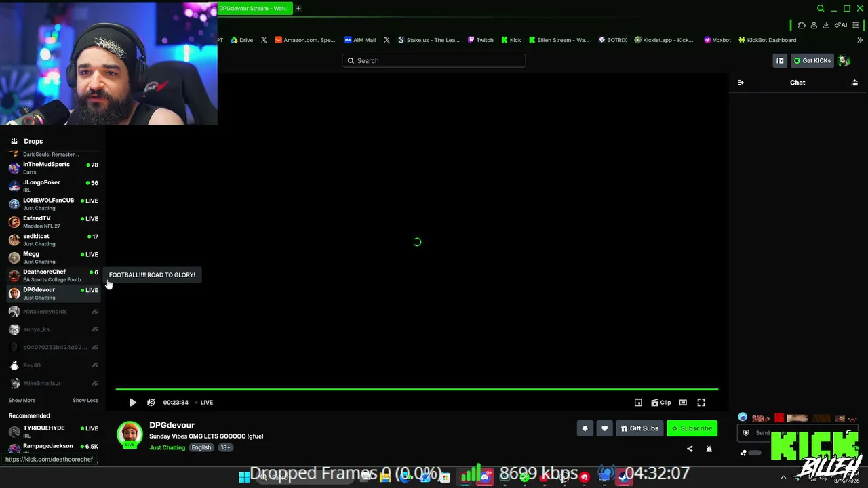Open a new browser tab
The image size is (868, 488).
pos(298,8)
